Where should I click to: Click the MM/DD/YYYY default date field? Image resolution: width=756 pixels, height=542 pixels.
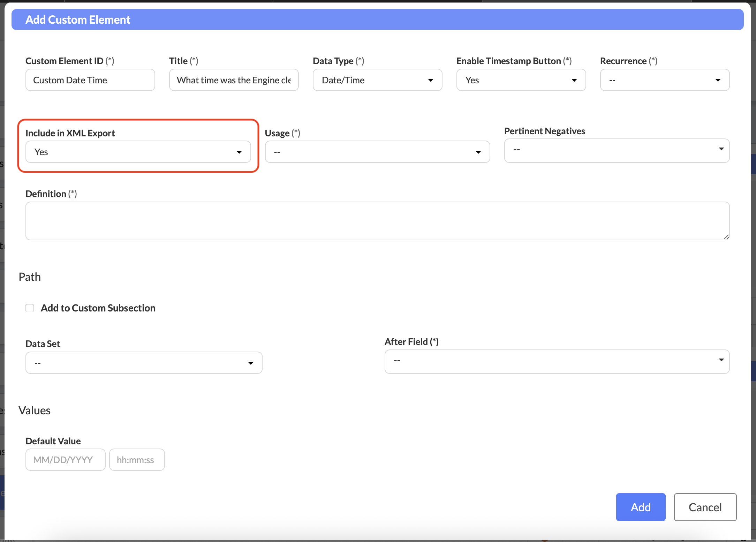65,460
